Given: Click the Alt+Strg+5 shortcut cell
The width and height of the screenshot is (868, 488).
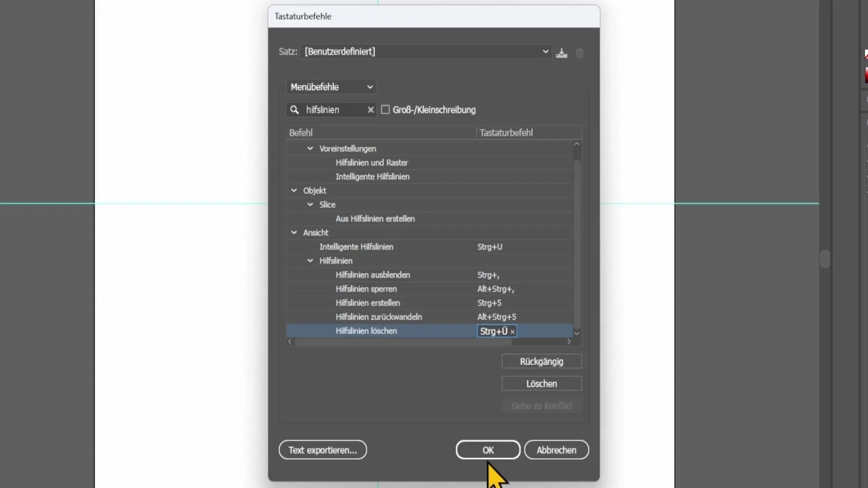Looking at the screenshot, I should (x=496, y=317).
